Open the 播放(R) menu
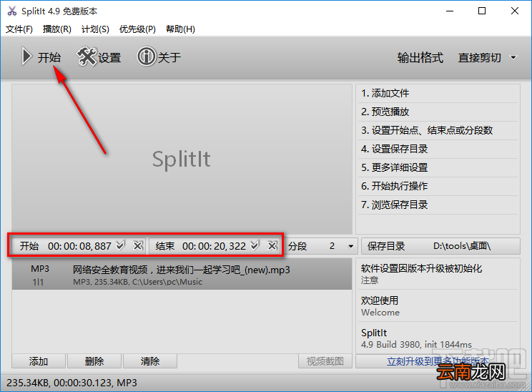The image size is (532, 392). 57,29
